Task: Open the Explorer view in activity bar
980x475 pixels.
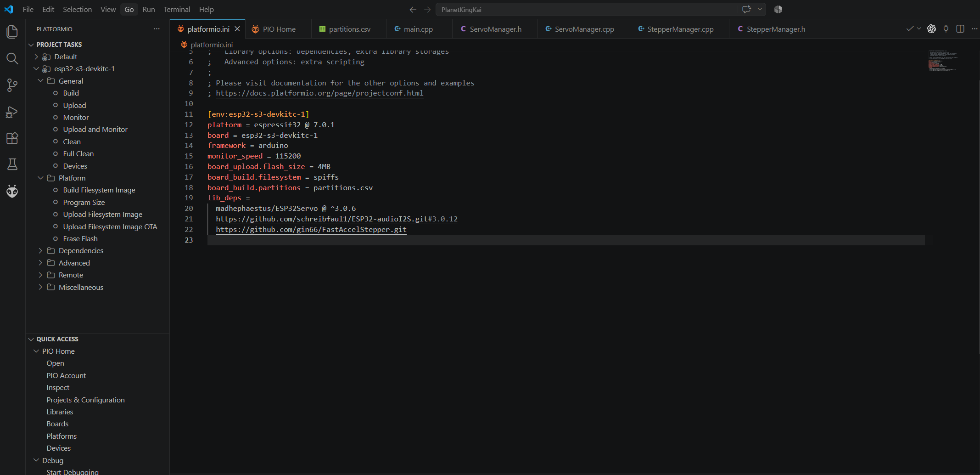Action: click(12, 32)
